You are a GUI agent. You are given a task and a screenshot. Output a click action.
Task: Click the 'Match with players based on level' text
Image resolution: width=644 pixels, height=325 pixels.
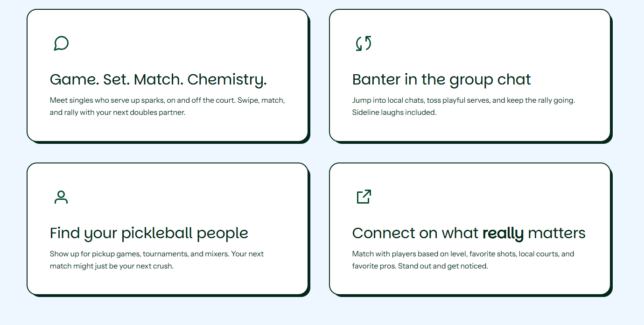tap(463, 260)
